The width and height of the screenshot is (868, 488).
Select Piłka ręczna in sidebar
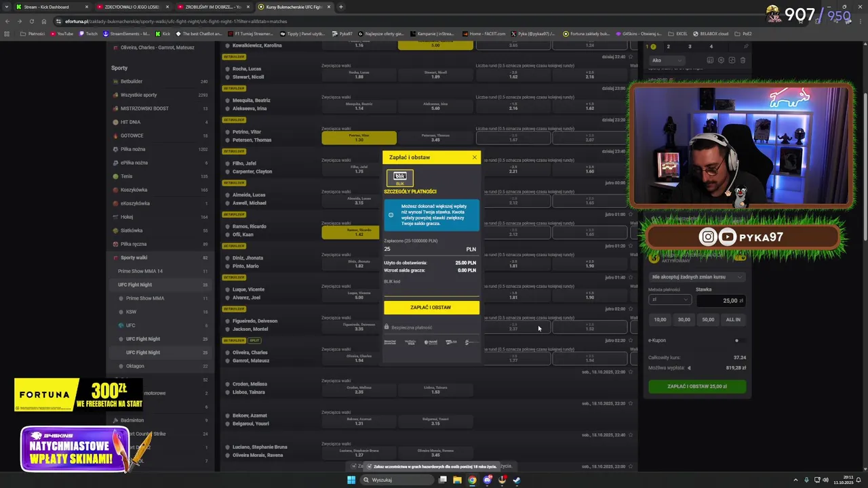pyautogui.click(x=160, y=244)
